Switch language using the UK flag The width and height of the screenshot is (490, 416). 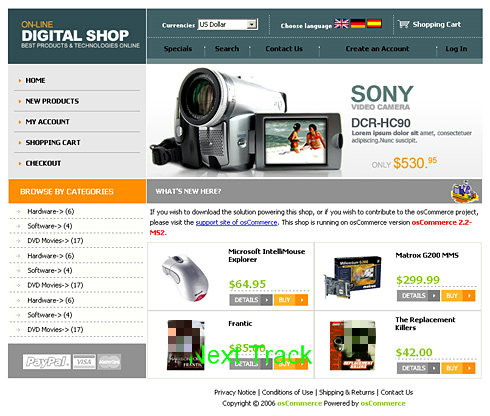341,24
